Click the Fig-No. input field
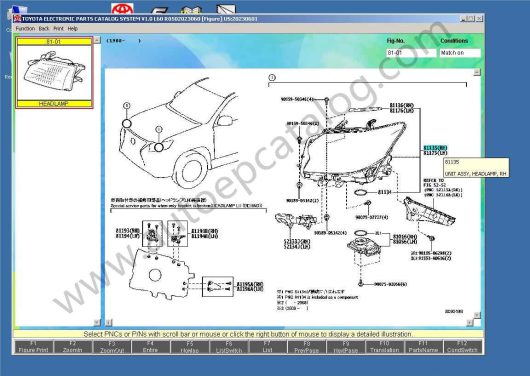 point(411,53)
